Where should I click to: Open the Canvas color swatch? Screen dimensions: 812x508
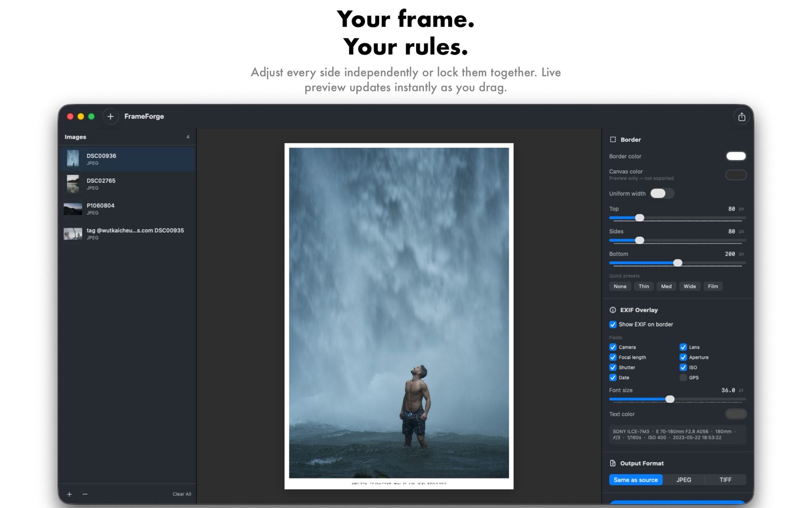click(736, 175)
